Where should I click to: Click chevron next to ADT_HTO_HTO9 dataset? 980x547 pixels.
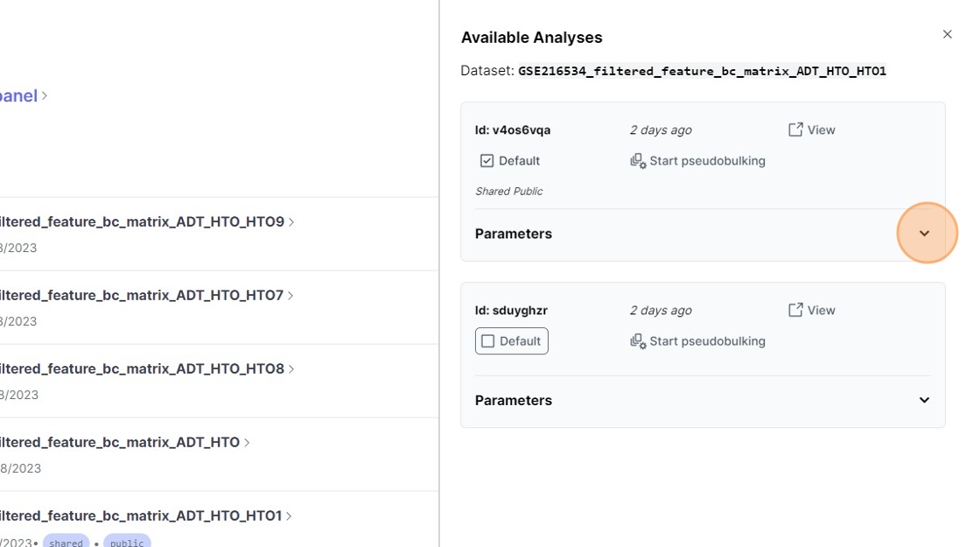[x=291, y=222]
